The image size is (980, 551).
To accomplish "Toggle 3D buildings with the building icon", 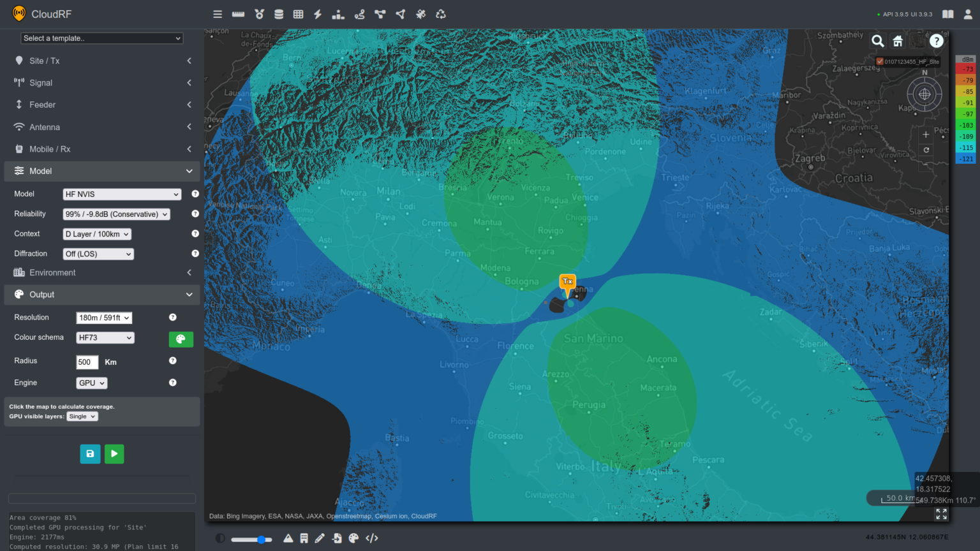I will [x=304, y=538].
